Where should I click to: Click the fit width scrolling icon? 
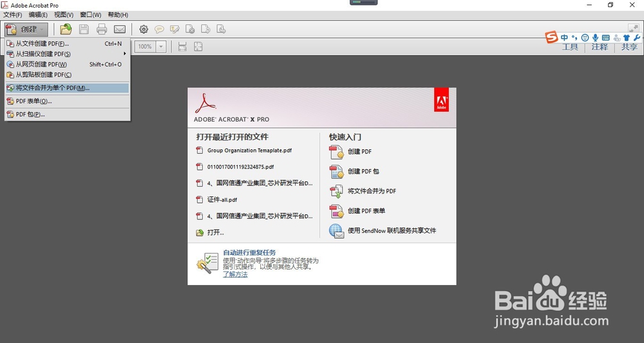[x=182, y=46]
